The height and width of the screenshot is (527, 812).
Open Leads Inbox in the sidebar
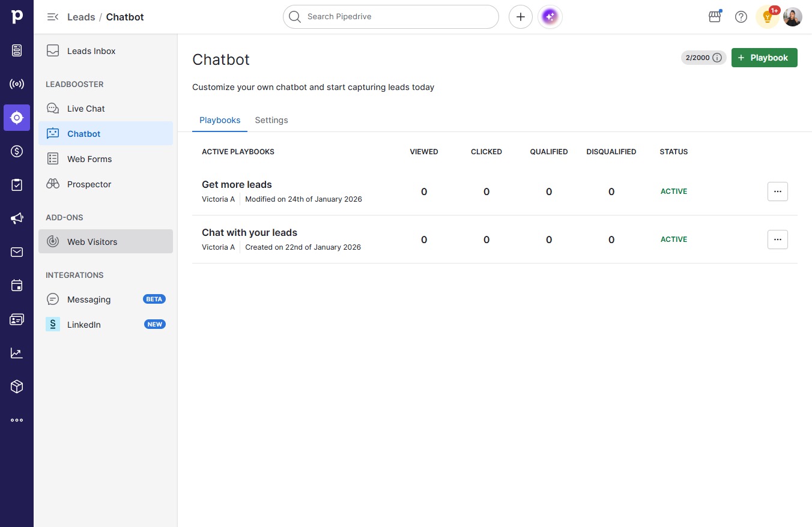pos(106,51)
